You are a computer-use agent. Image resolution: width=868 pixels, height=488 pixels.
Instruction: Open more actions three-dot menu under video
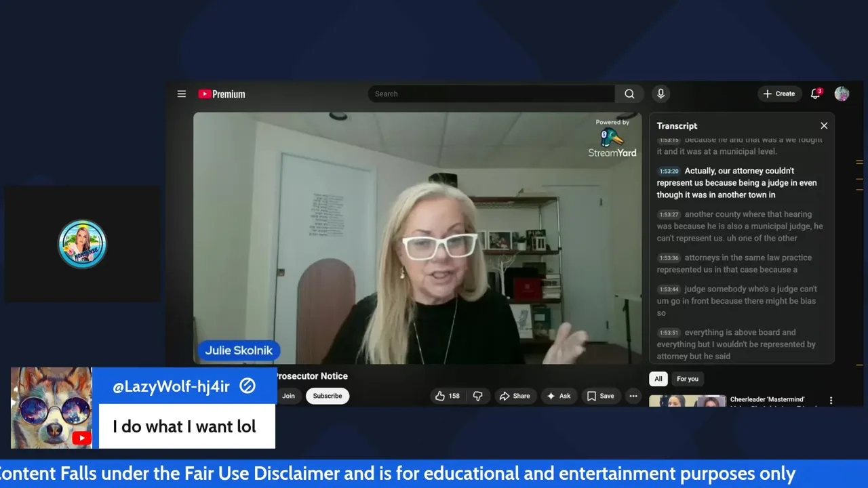click(x=633, y=396)
